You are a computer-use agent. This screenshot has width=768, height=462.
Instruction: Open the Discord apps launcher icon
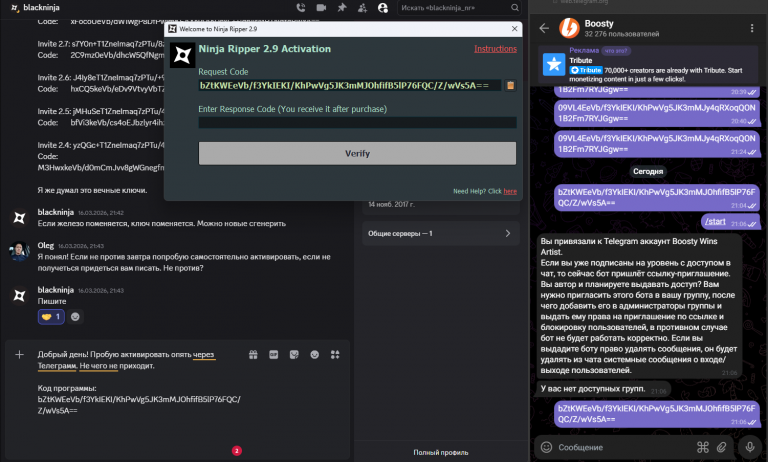(335, 355)
